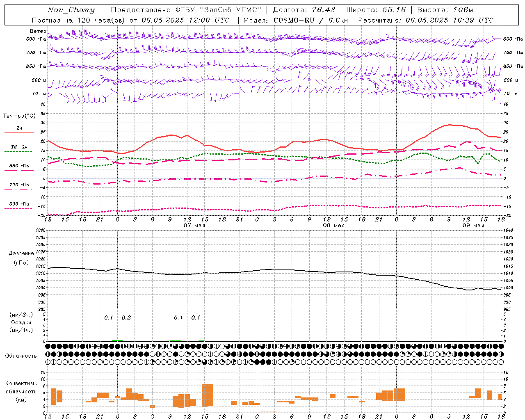Click the Облачность cloudiness label
The image size is (525, 420).
21,356
